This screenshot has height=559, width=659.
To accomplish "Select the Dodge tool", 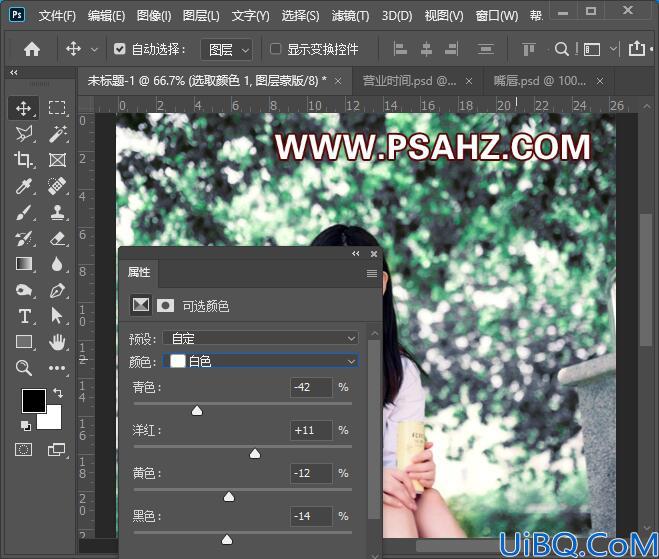I will pos(24,290).
